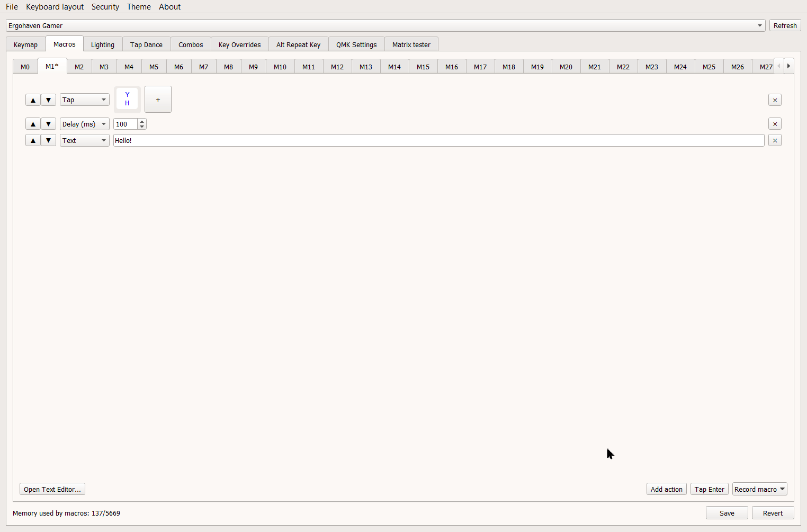Add another key to Tap sequence

[158, 100]
